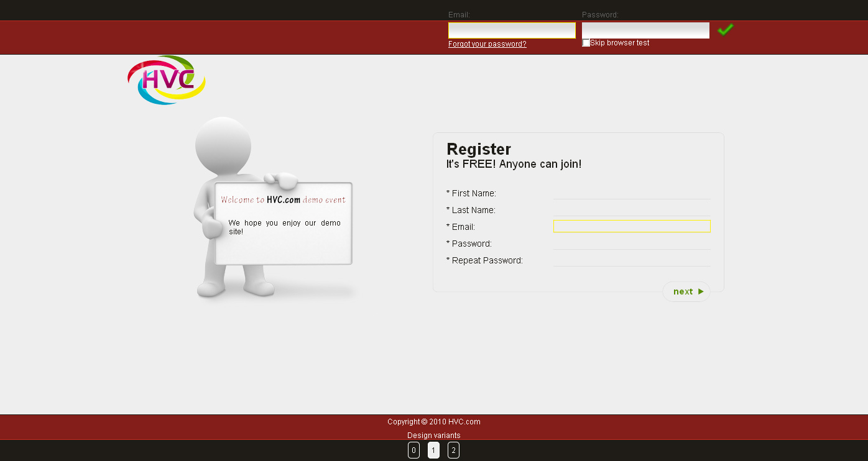Click the First Name field in Register
This screenshot has height=461, width=868.
pos(632,193)
